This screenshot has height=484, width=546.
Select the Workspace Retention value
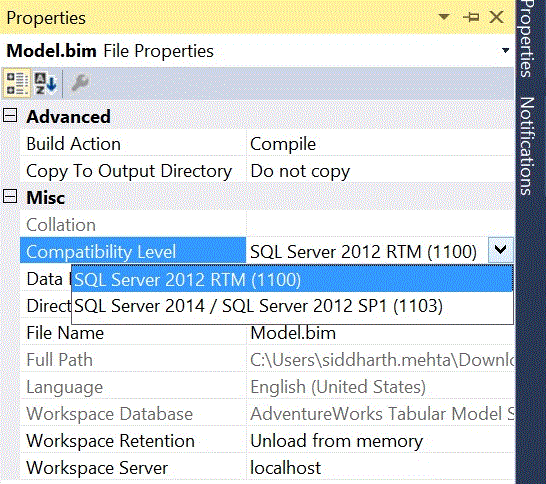pos(380,441)
